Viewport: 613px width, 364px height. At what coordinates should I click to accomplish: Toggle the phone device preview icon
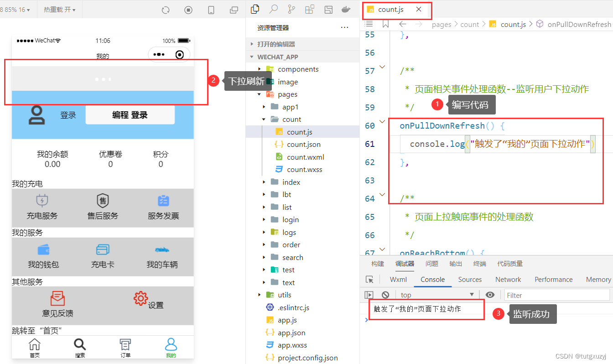[x=211, y=10]
